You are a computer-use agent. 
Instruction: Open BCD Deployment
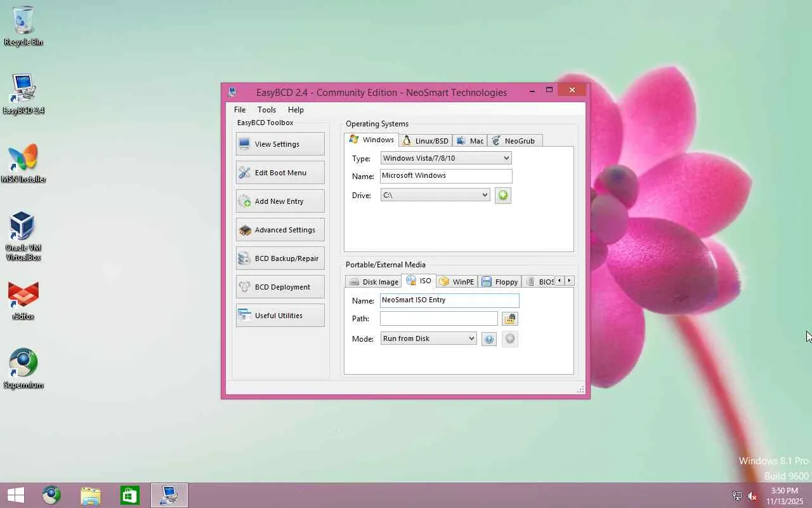(x=280, y=287)
